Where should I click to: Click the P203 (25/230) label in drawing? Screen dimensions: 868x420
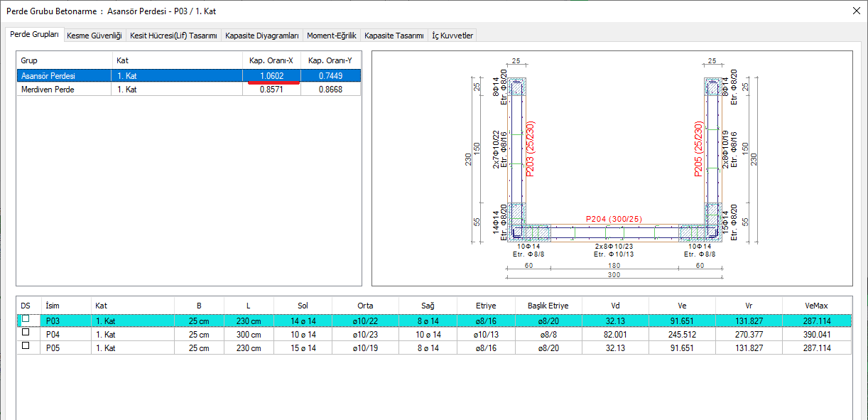pos(530,149)
